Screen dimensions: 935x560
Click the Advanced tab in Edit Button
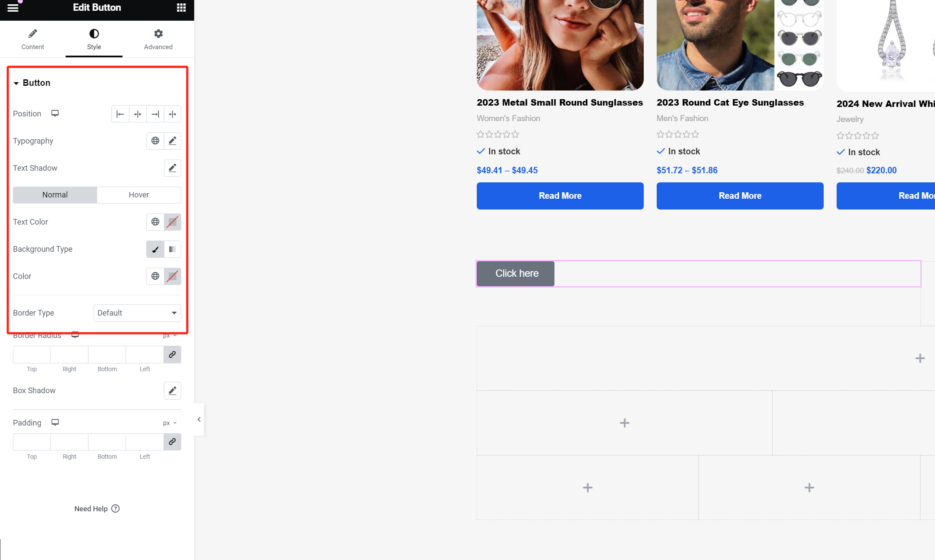tap(158, 39)
